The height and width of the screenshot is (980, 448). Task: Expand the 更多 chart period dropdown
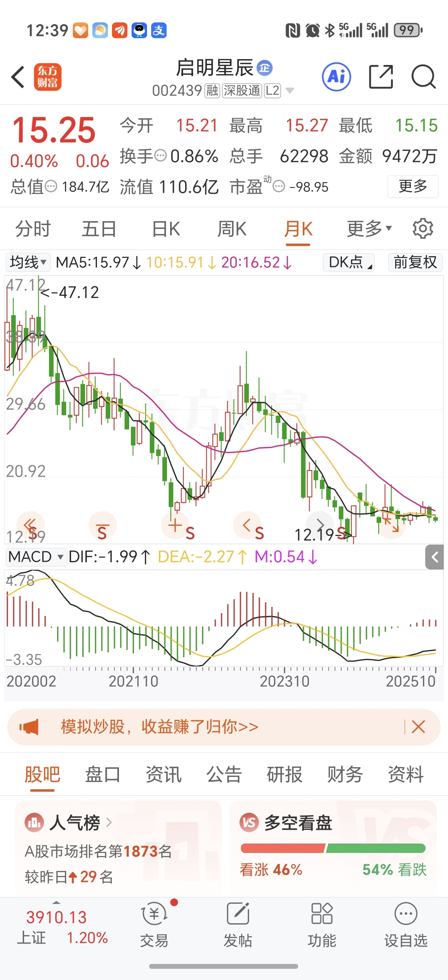(x=369, y=229)
